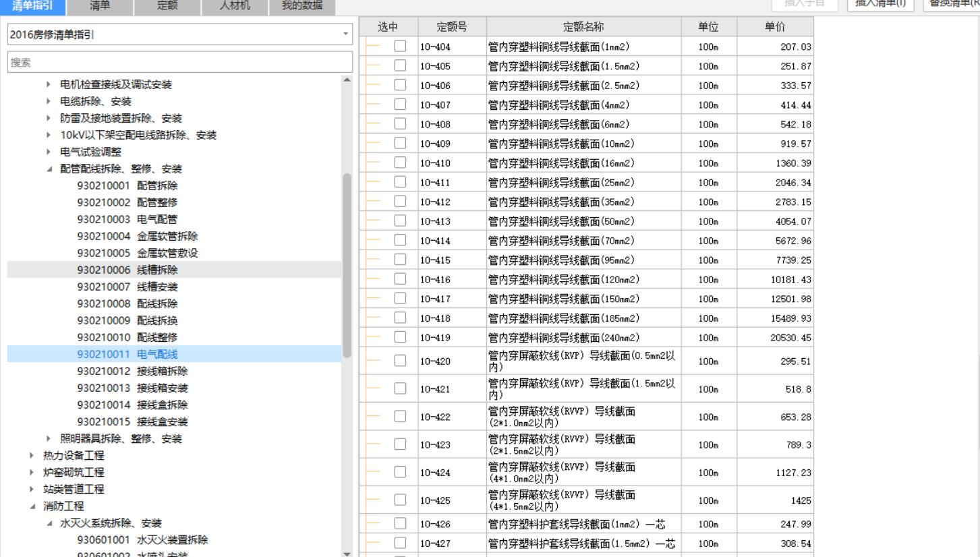Select 930210011 电气配线
The width and height of the screenshot is (980, 557).
coord(127,354)
